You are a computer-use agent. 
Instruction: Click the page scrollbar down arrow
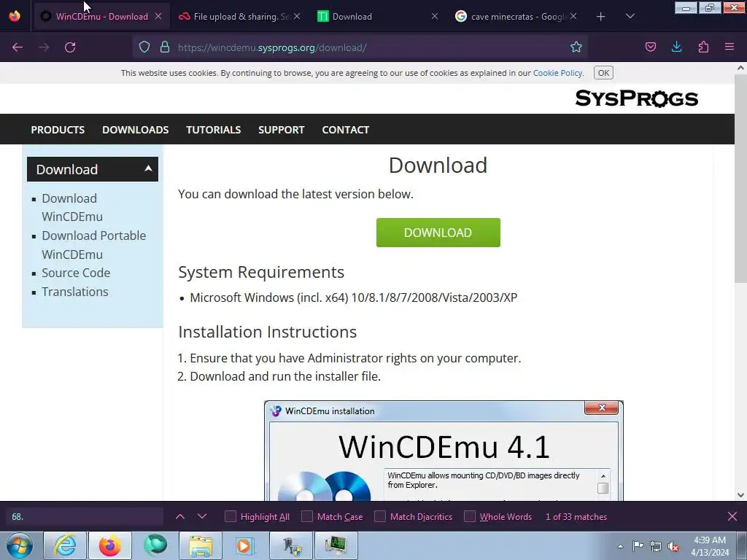[740, 495]
